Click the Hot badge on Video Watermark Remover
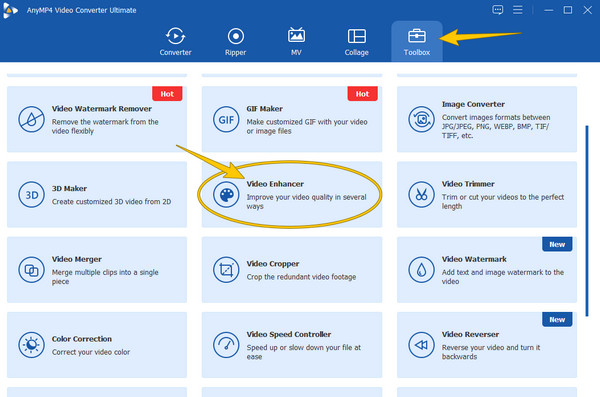The height and width of the screenshot is (397, 600). tap(167, 94)
